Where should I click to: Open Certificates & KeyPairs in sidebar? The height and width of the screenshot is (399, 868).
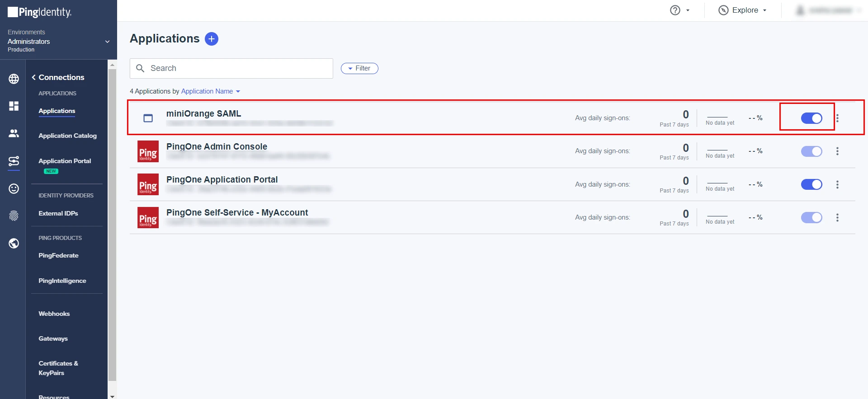[x=58, y=368]
